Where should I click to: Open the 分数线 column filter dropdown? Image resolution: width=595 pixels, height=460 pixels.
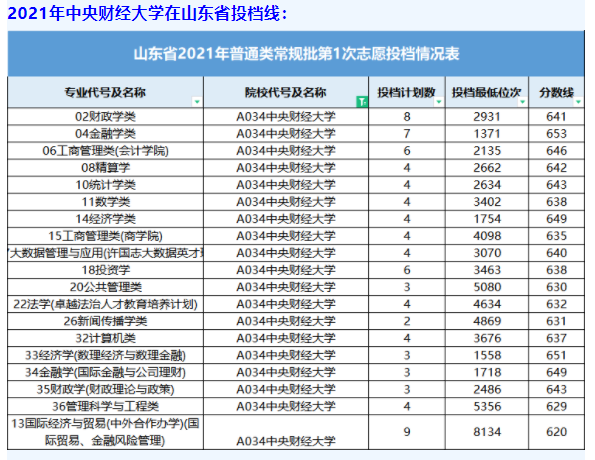578,101
